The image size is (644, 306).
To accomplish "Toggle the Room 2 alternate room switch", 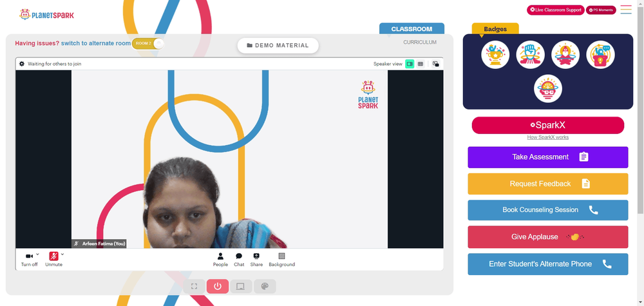I will 148,44.
